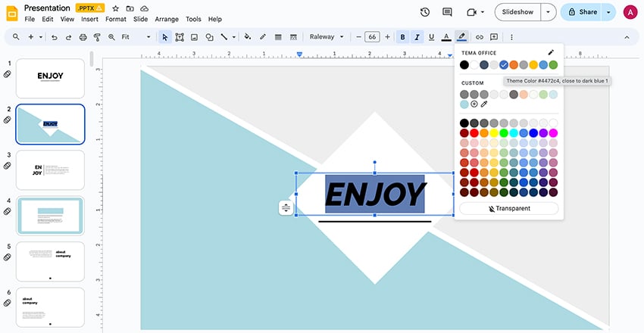Screen dimensions: 644x333
Task: Choose the orange theme color swatch
Action: tap(514, 64)
